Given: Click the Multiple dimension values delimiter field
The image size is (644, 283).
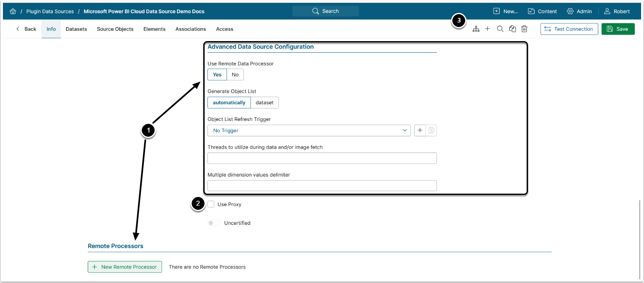Looking at the screenshot, I should pos(322,186).
